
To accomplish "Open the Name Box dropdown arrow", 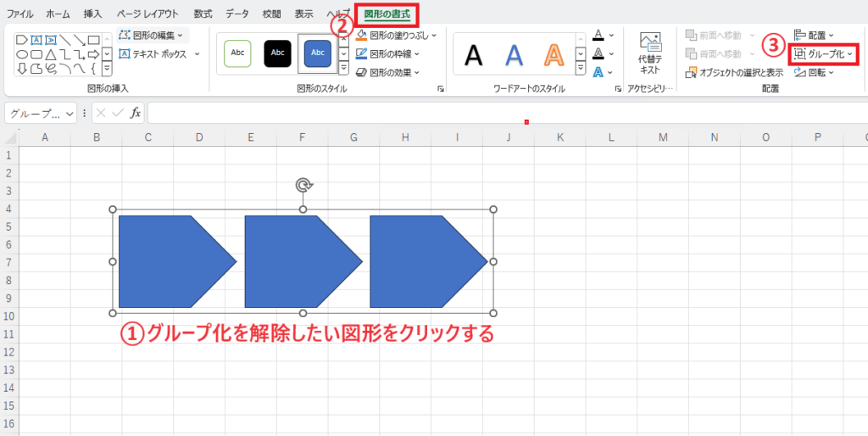I will (x=70, y=114).
